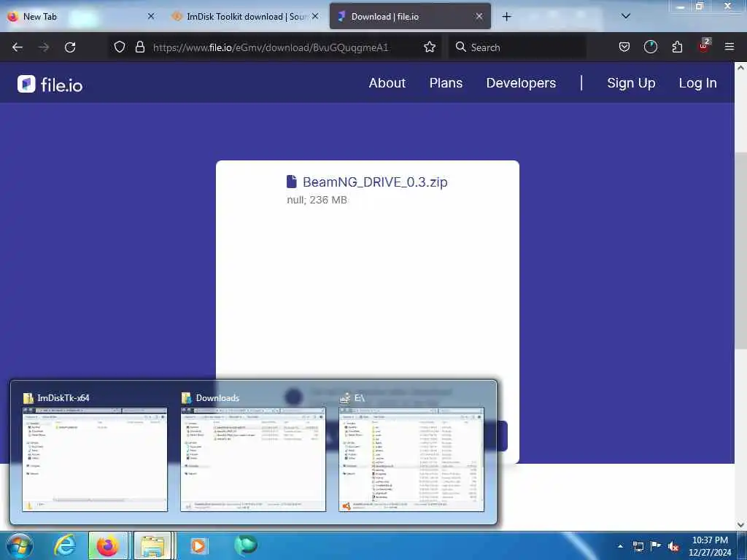Click the 'null; 236 MB' file size text
Image resolution: width=747 pixels, height=560 pixels.
point(317,200)
